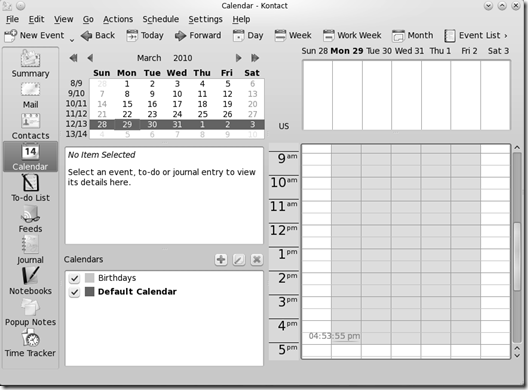Toggle the Default Calendar checkbox
The width and height of the screenshot is (528, 390).
tap(74, 292)
